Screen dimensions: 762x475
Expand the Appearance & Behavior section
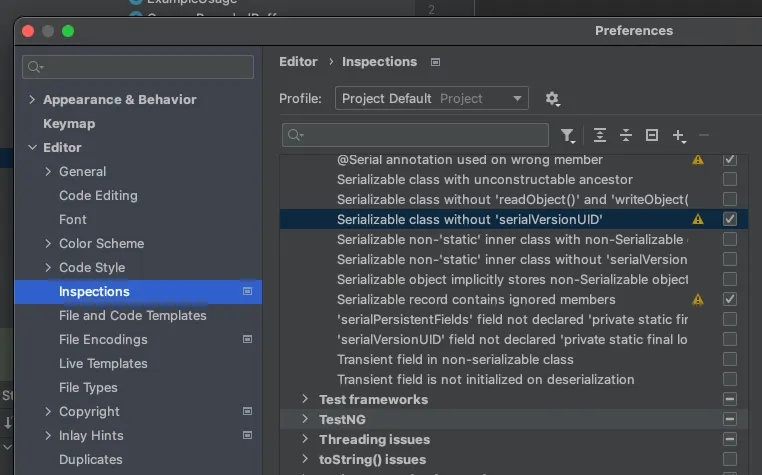coord(32,99)
